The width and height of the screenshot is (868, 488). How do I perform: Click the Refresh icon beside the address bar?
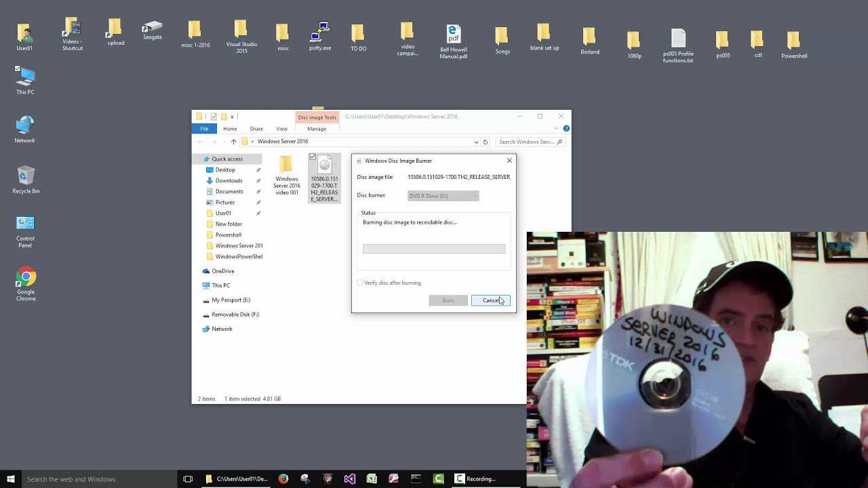pos(485,142)
